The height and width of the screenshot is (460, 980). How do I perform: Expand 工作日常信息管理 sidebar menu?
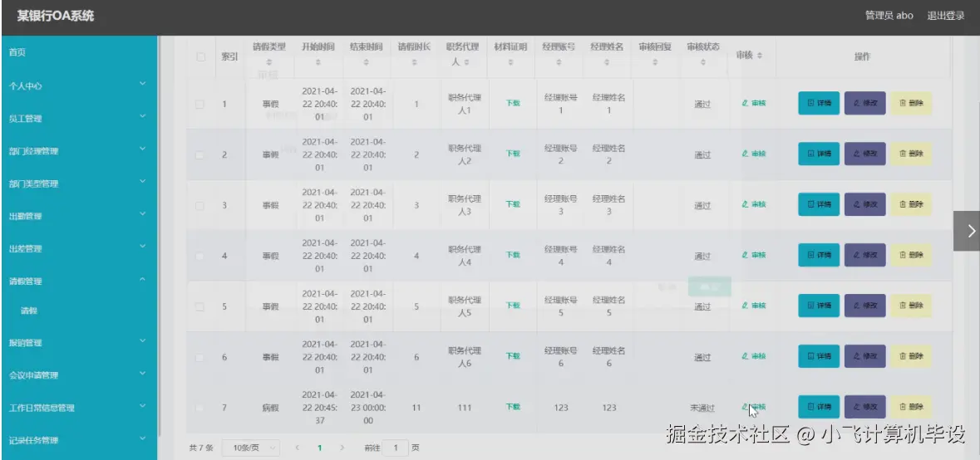(79, 408)
